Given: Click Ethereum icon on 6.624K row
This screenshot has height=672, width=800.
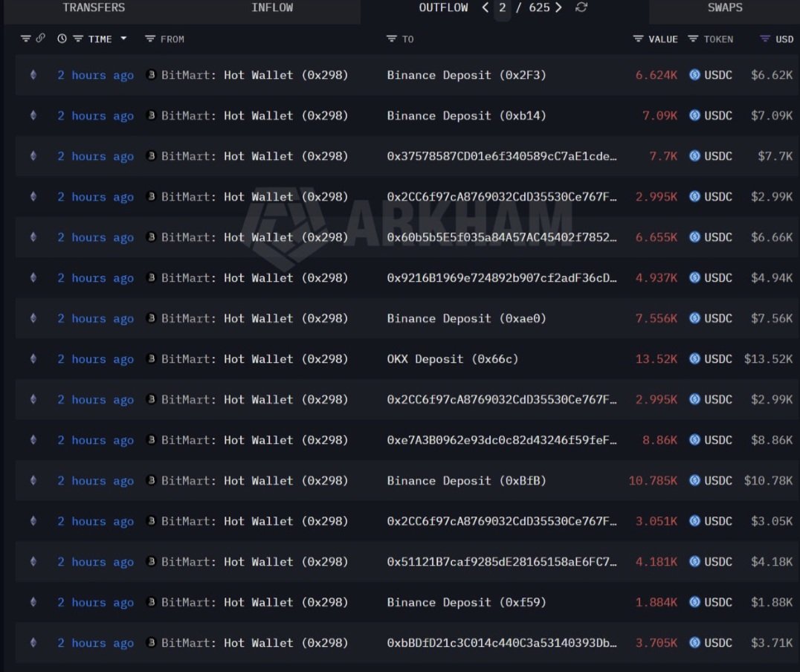Looking at the screenshot, I should [33, 75].
